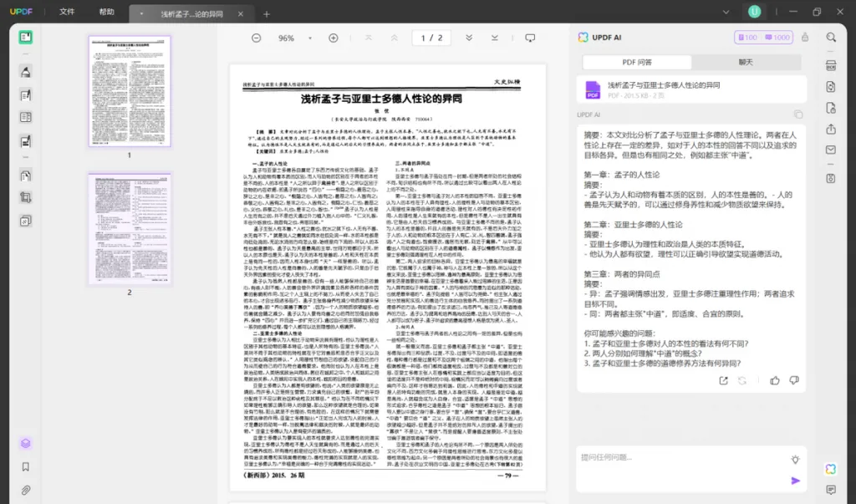The height and width of the screenshot is (504, 856).
Task: Open the Comment highlighter tool
Action: tap(26, 72)
